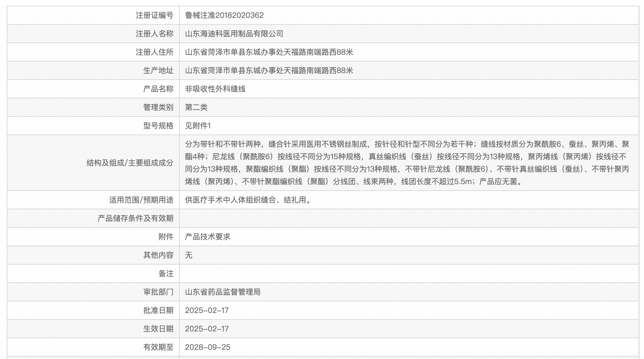Click the expiry date 2028-09-25

click(207, 347)
